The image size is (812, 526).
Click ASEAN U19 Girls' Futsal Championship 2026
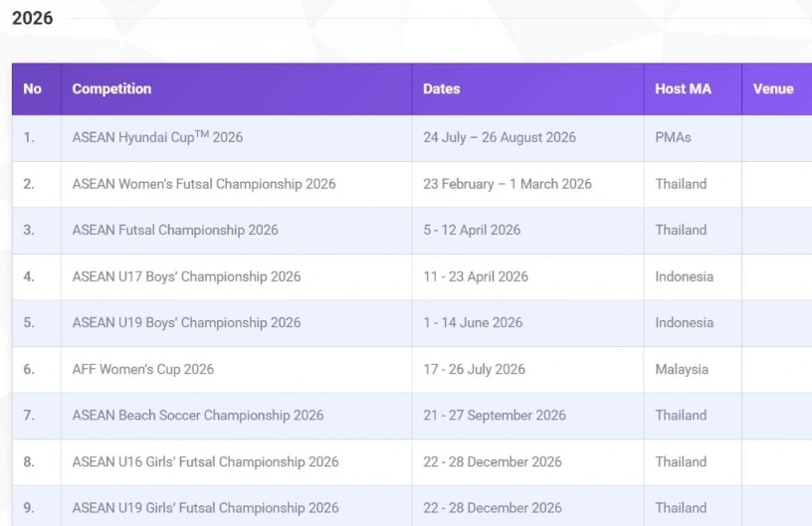[205, 508]
